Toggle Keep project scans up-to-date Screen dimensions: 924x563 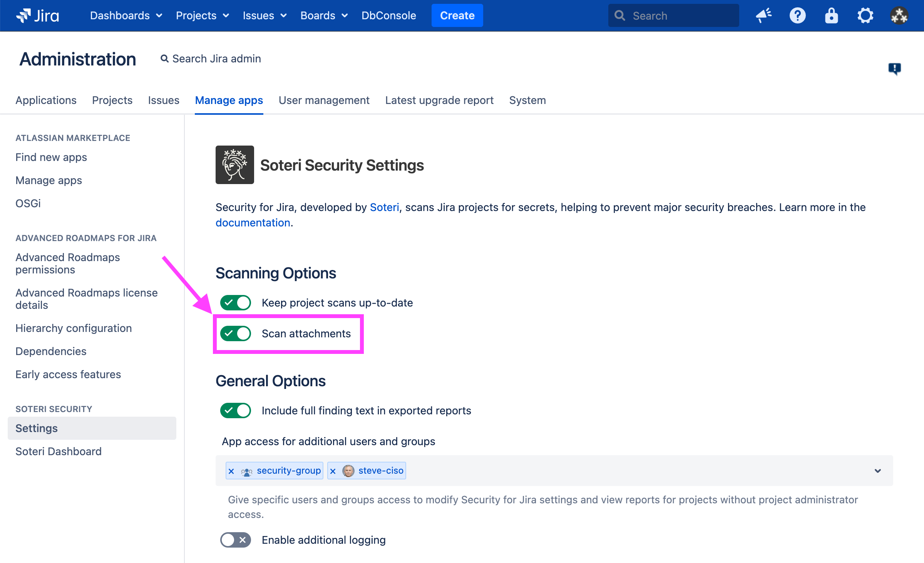(x=236, y=303)
